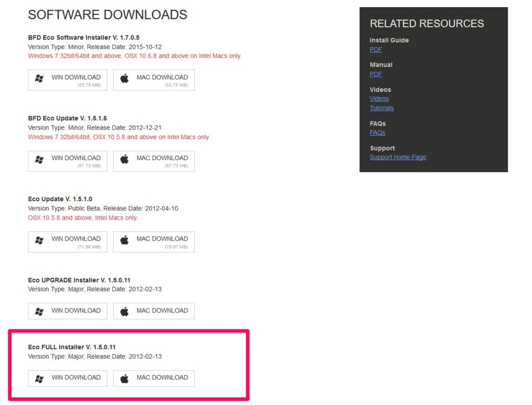Click Apple icon for Eco UPGRADE Installer
The height and width of the screenshot is (405, 532).
pos(125,311)
